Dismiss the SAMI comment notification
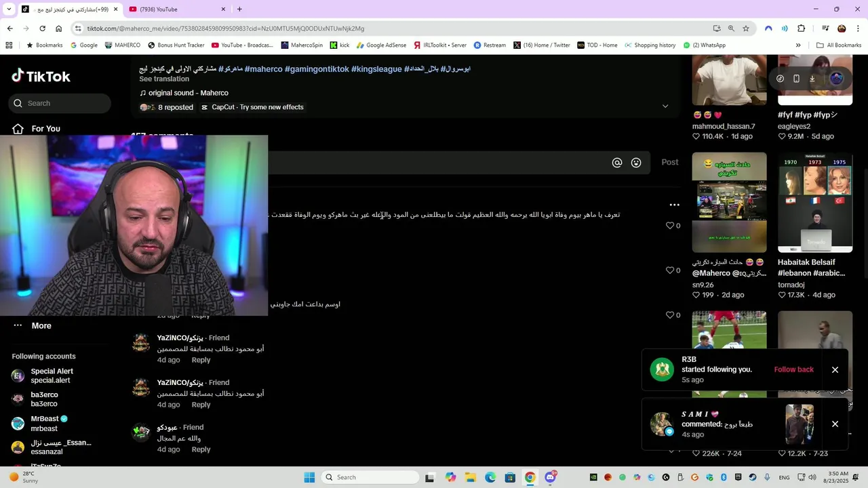The width and height of the screenshot is (868, 488). [835, 424]
